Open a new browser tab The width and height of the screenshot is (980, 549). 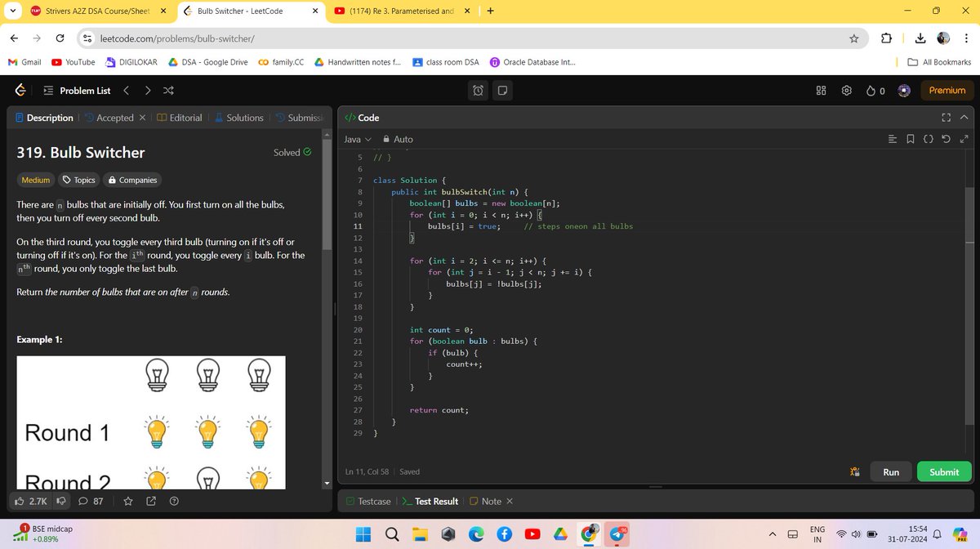(x=491, y=11)
